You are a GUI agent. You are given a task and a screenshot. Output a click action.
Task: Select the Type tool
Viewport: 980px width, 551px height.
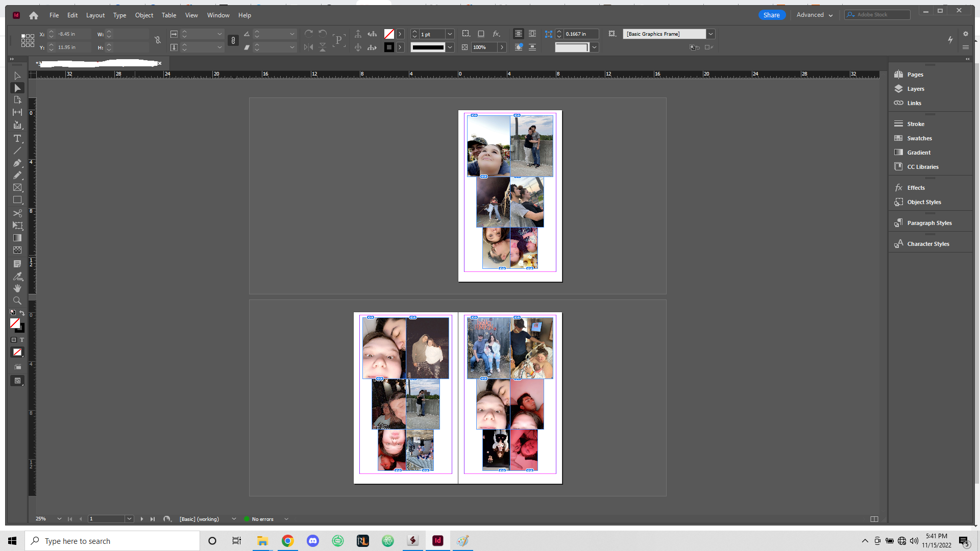click(x=17, y=139)
